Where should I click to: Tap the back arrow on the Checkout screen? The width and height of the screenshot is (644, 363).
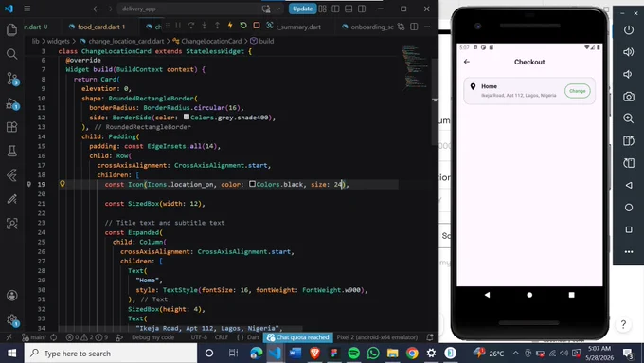point(467,62)
